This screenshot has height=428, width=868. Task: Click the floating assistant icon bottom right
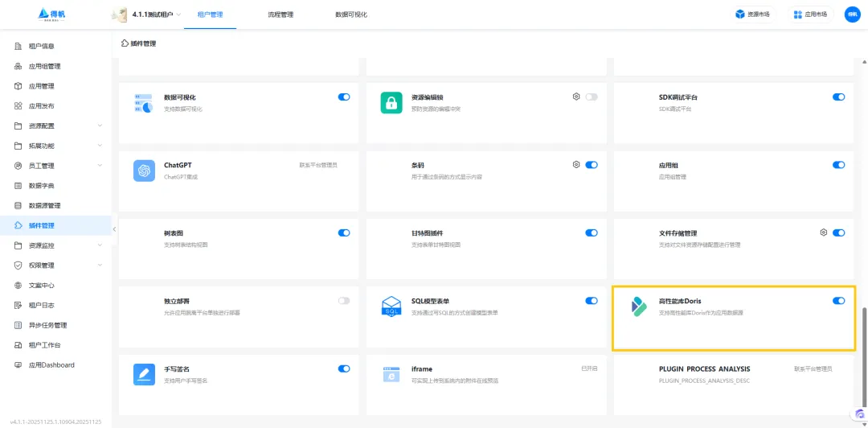860,414
